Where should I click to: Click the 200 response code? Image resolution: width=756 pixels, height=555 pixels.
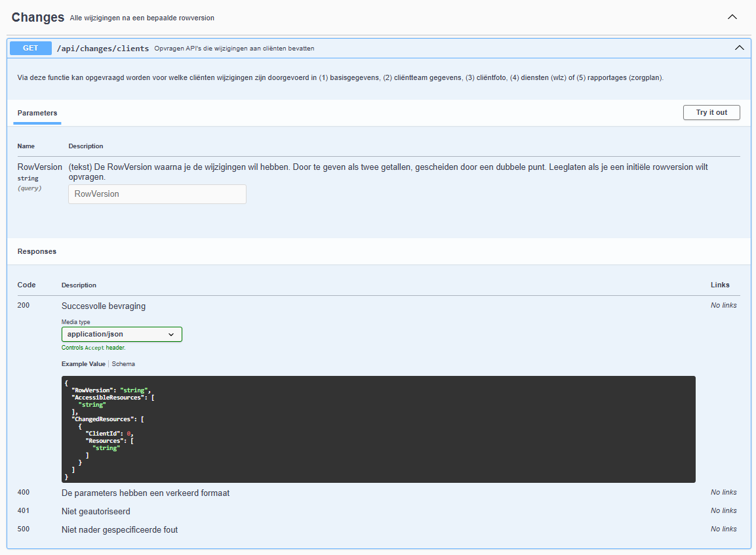pos(24,306)
